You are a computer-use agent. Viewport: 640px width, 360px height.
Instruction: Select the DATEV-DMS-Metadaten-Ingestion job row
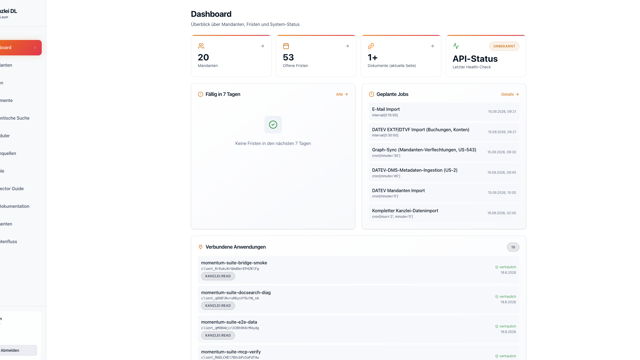pyautogui.click(x=444, y=172)
